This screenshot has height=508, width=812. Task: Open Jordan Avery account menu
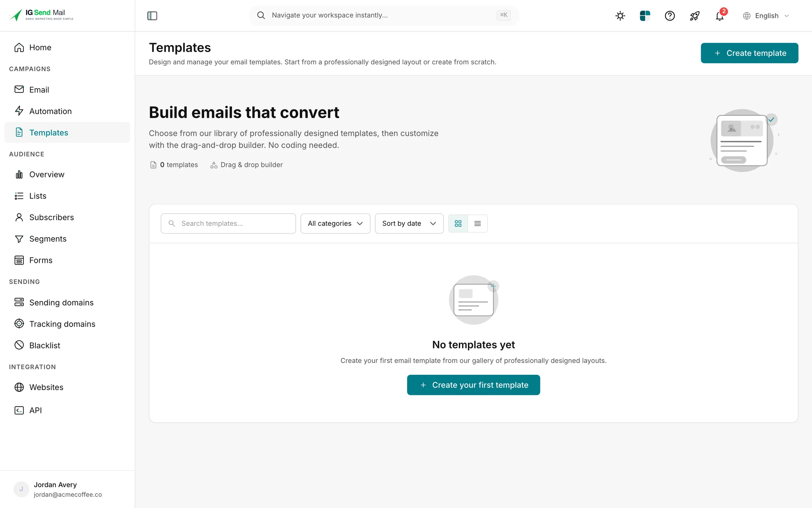pos(67,489)
